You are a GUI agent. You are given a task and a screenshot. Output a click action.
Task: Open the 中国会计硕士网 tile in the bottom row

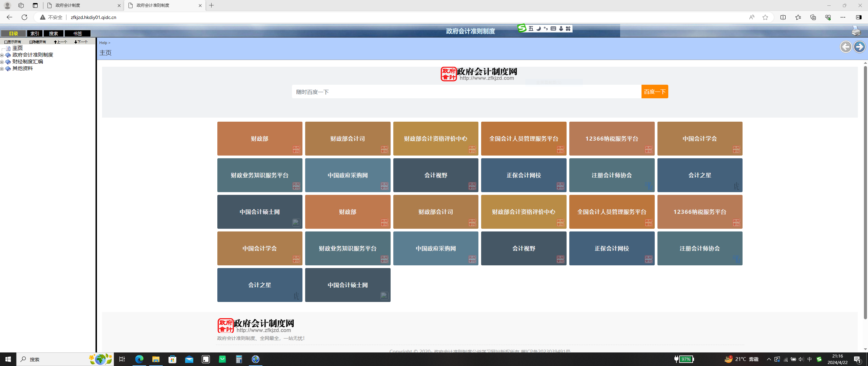pyautogui.click(x=348, y=285)
